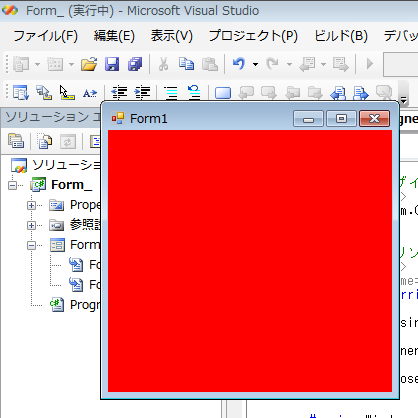The width and height of the screenshot is (418, 418).
Task: Click Solution Explorer Properties icon
Action: click(16, 141)
